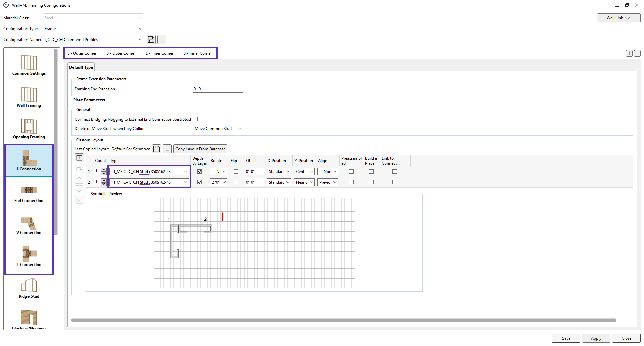Open the Common Settings section
Image resolution: width=644 pixels, height=346 pixels.
pos(29,65)
